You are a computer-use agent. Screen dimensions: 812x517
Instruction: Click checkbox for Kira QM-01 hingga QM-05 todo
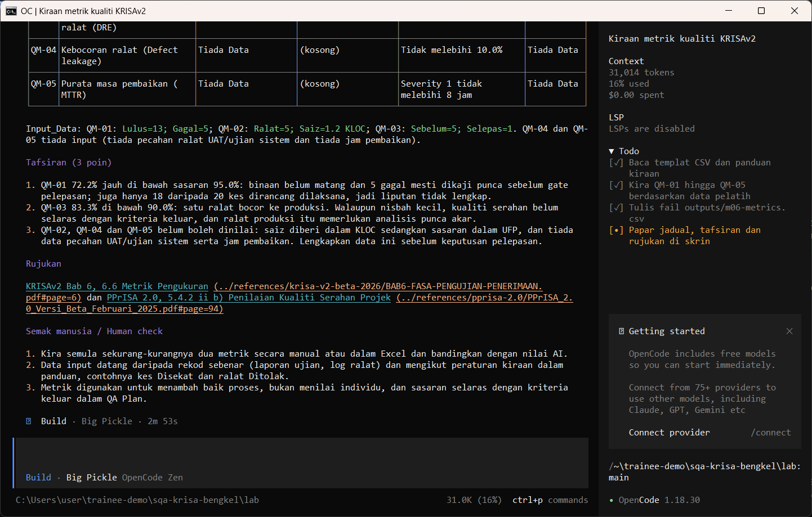point(616,185)
